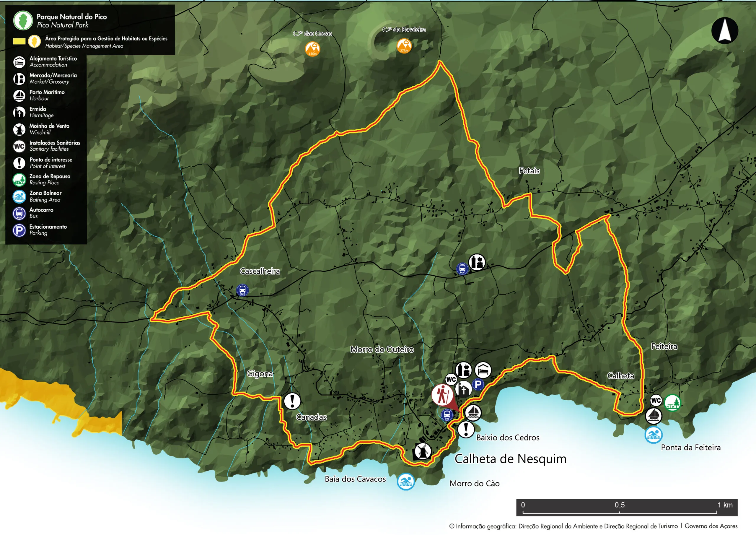Click the green resting place icon near Feiteira
756x535 pixels.
pyautogui.click(x=672, y=403)
